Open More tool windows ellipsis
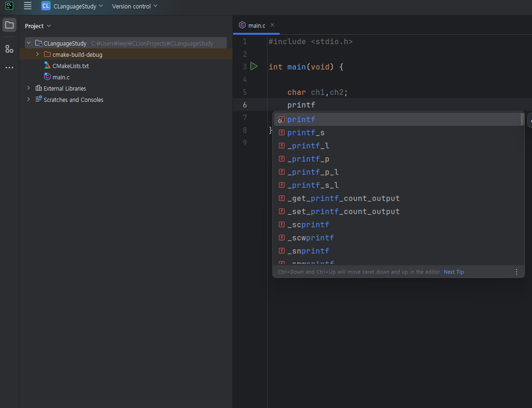Screen dimensions: 532x408 click(x=9, y=68)
